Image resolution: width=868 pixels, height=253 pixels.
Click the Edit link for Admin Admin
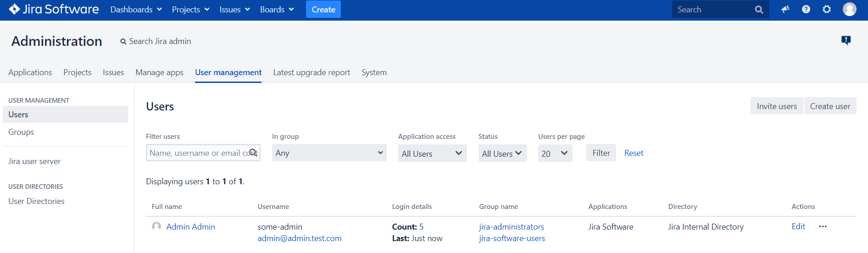798,226
